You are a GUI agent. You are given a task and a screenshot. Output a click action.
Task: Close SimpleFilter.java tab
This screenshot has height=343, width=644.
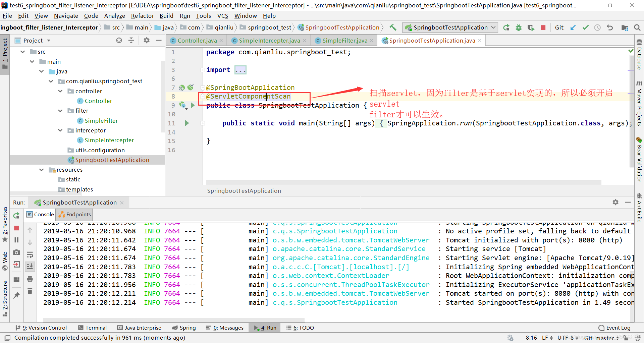tap(372, 41)
